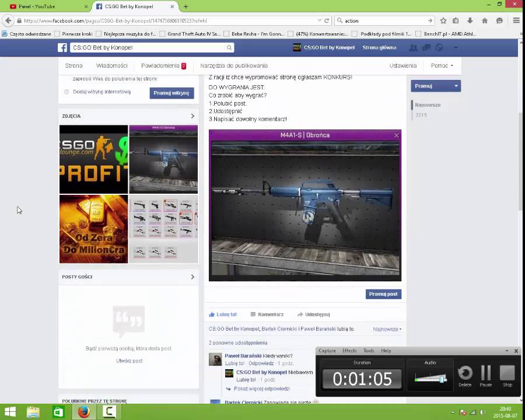Open recorder Capture menu
525x420 pixels.
pyautogui.click(x=327, y=351)
